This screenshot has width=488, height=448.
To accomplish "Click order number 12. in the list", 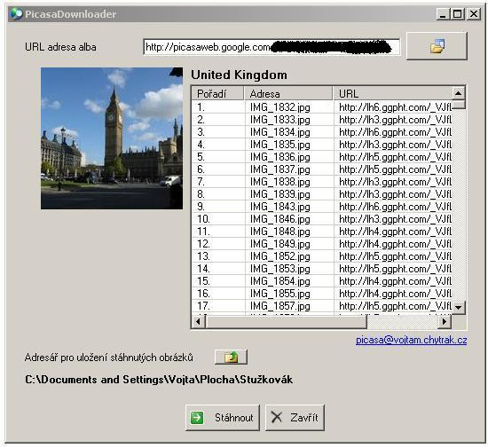I will pos(203,244).
